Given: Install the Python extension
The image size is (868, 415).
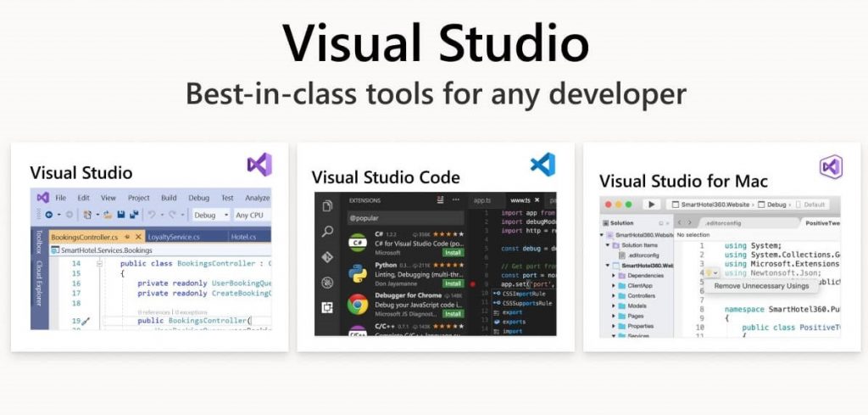Looking at the screenshot, I should (x=454, y=284).
